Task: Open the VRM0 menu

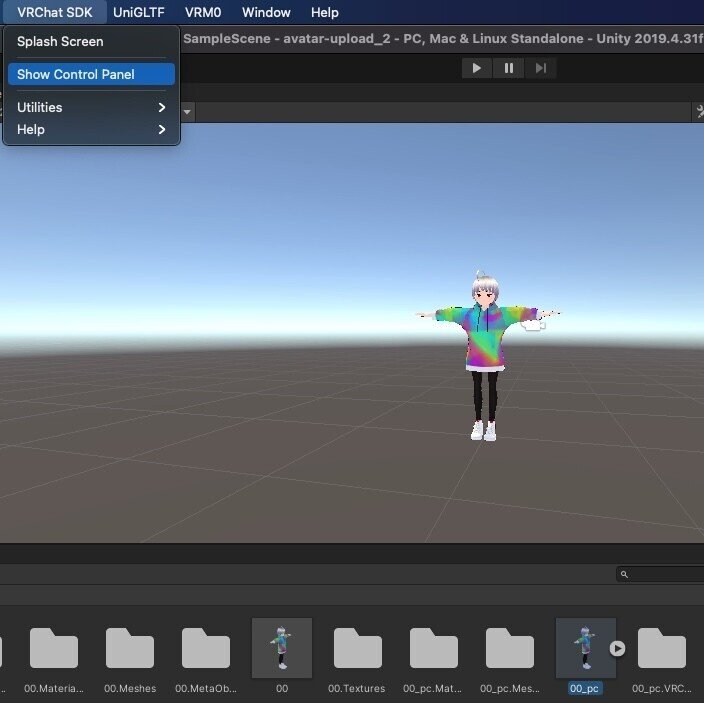Action: click(203, 12)
